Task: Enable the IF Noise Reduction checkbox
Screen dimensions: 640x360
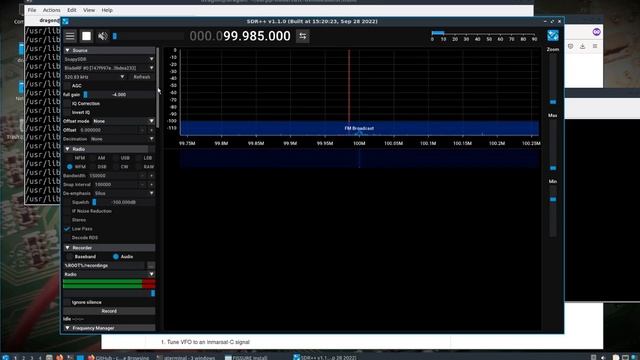Action: 67,211
